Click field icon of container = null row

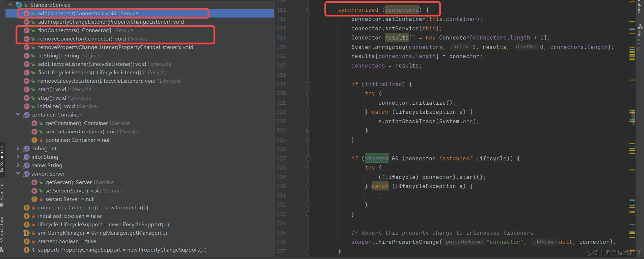click(x=34, y=140)
